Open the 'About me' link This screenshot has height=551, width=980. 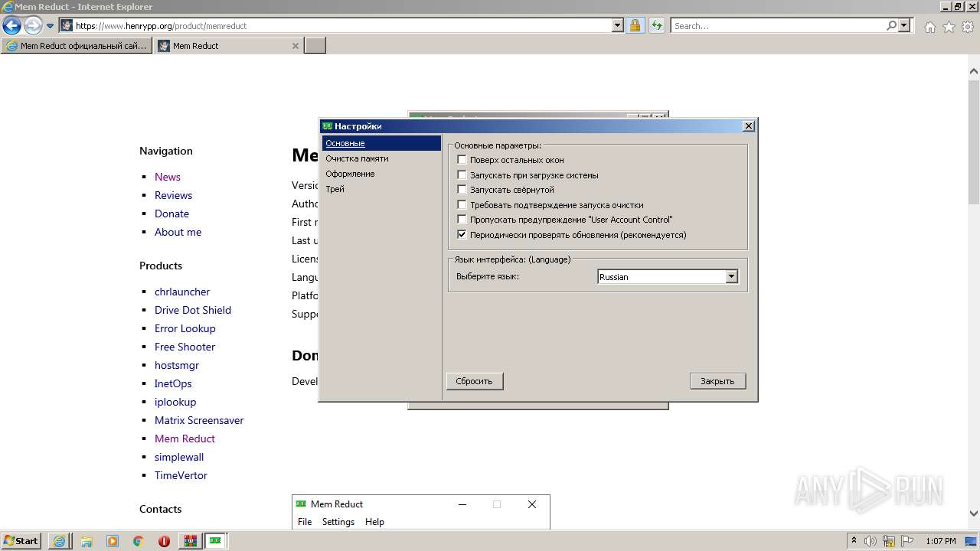pyautogui.click(x=178, y=232)
